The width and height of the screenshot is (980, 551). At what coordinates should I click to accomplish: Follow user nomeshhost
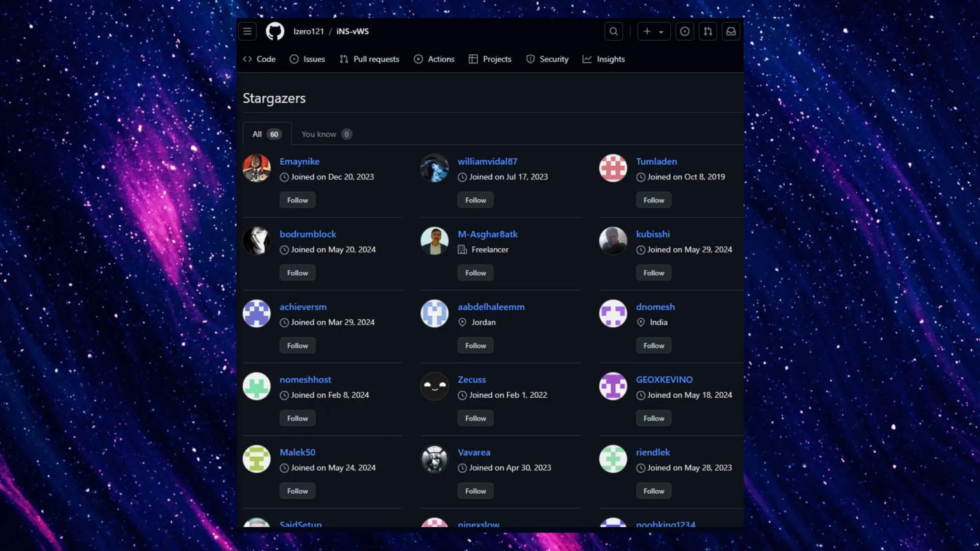[297, 418]
